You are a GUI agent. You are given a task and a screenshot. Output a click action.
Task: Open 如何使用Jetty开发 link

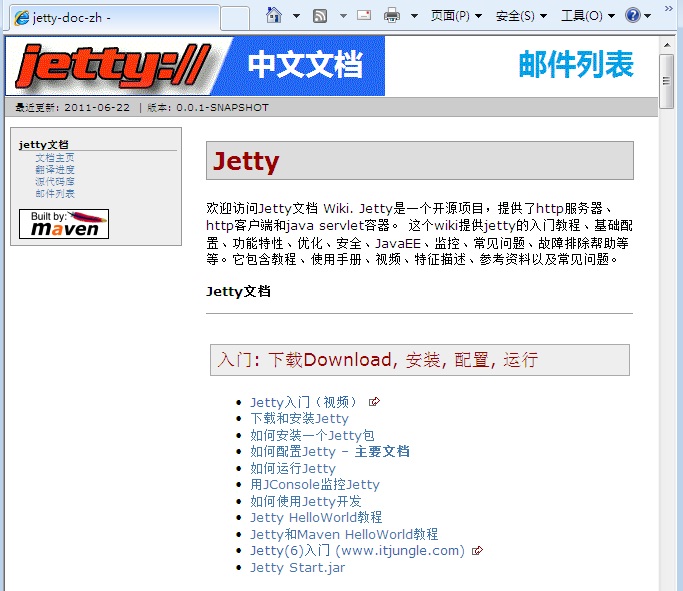tap(306, 501)
